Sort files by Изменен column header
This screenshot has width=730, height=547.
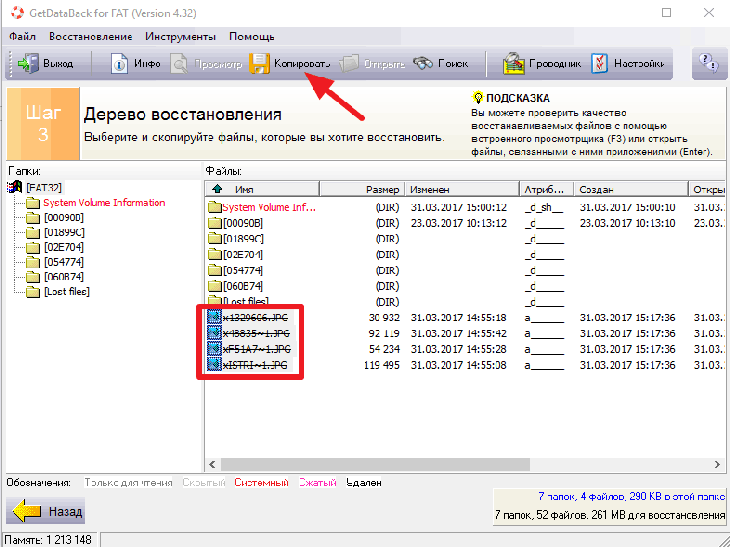[x=462, y=189]
